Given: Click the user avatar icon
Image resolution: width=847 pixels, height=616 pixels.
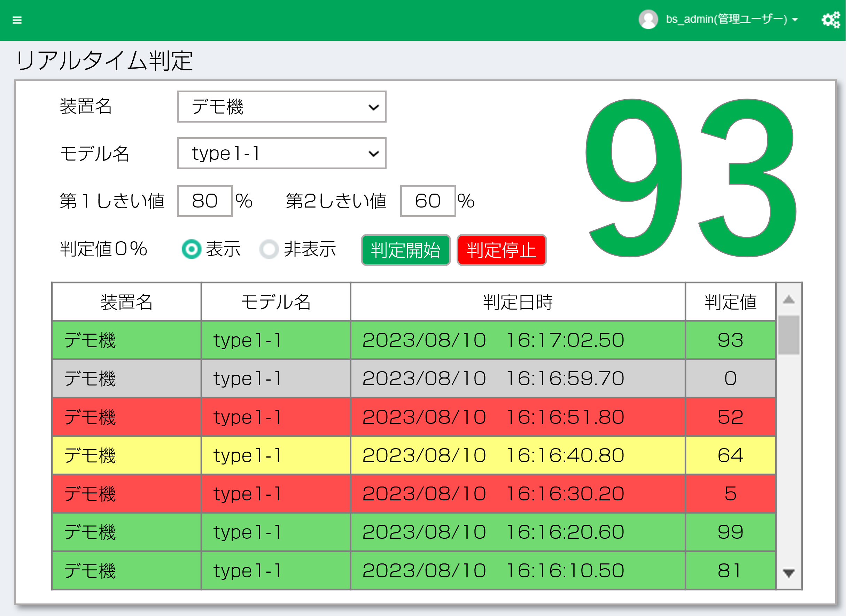Looking at the screenshot, I should pos(648,20).
